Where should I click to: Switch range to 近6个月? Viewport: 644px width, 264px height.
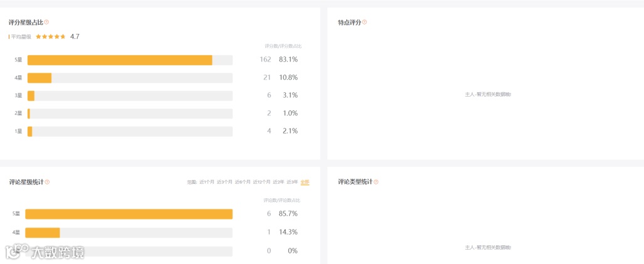(243, 182)
